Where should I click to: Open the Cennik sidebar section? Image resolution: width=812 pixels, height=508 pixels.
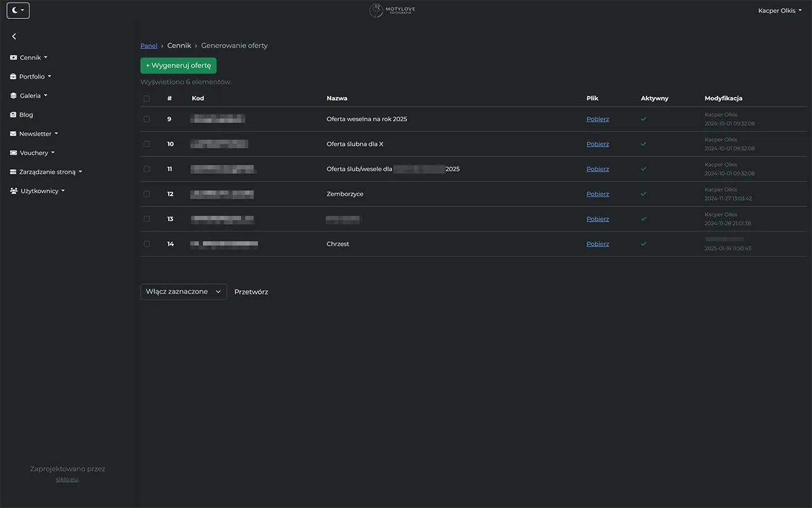coord(28,57)
